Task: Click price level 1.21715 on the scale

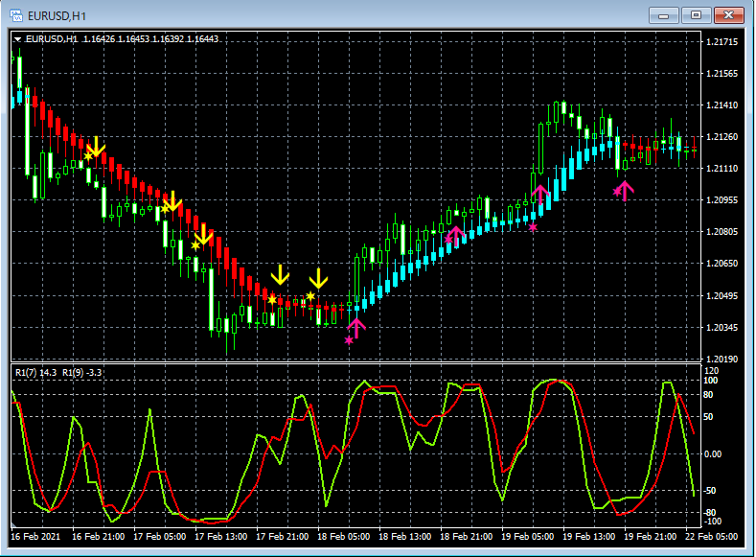Action: click(722, 42)
